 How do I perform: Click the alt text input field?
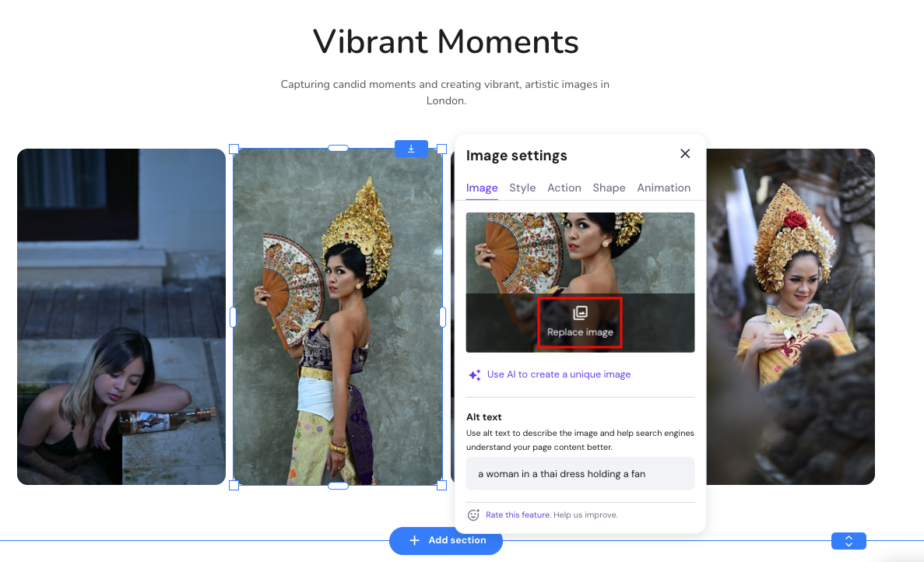click(580, 473)
